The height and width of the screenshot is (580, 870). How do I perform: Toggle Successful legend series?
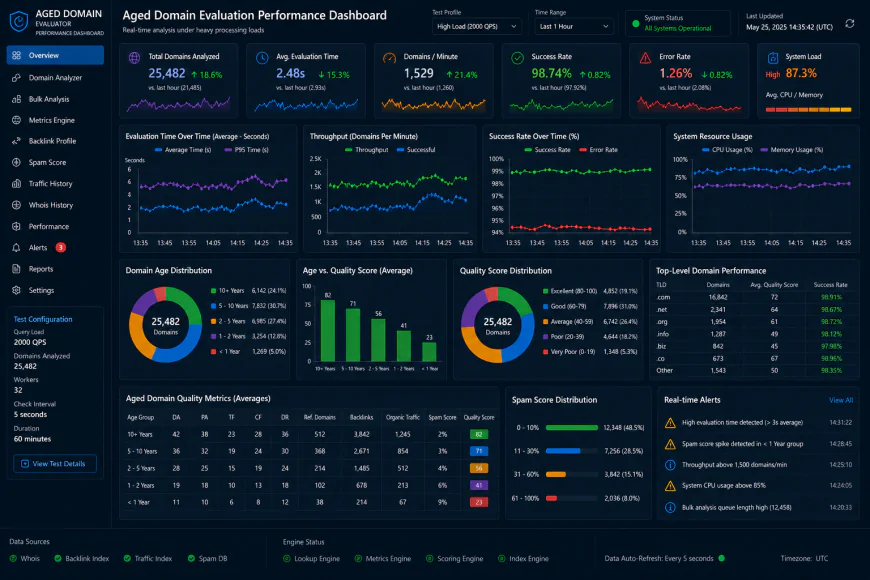click(416, 150)
